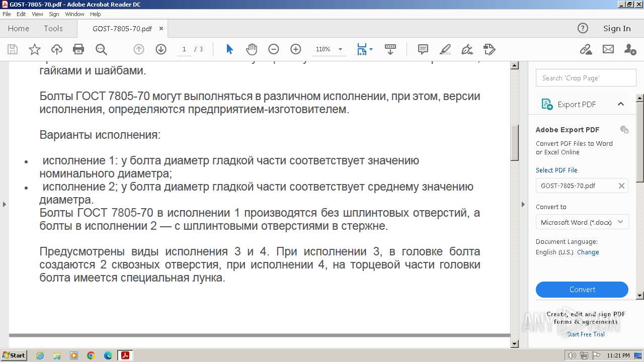644x362 pixels.
Task: Expand the left navigation pane arrow
Action: pos(5,204)
